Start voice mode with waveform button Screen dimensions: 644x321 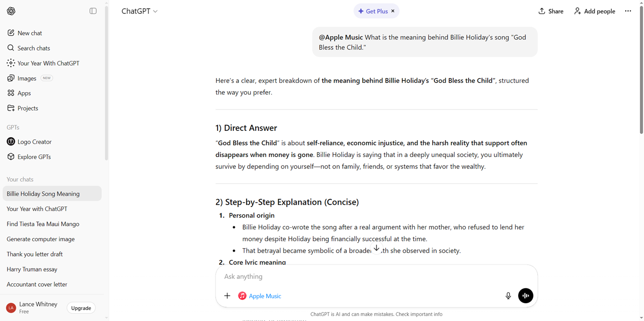point(526,296)
